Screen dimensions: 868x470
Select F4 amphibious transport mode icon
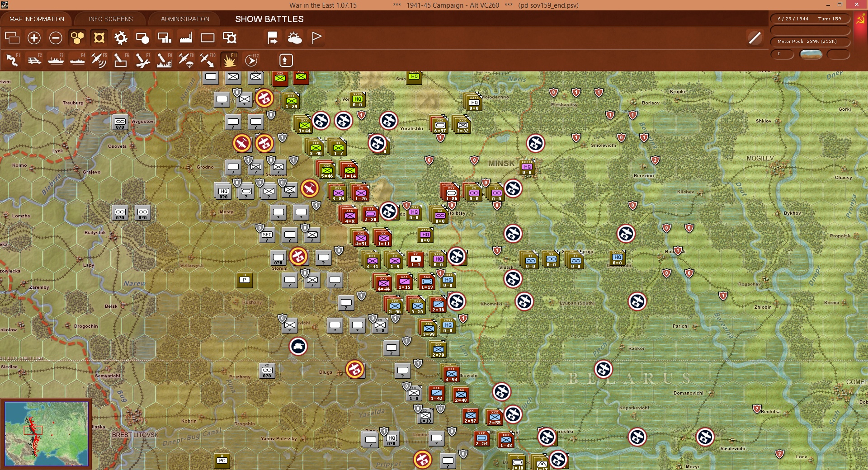point(77,60)
